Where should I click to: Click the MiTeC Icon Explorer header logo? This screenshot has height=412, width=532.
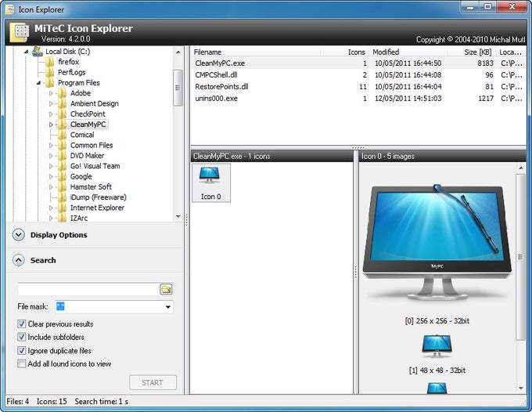point(20,33)
